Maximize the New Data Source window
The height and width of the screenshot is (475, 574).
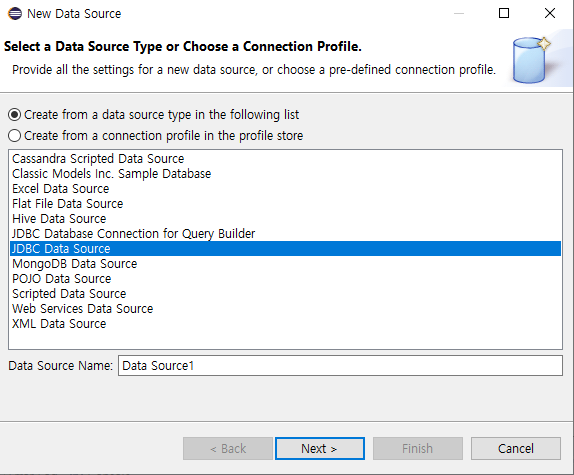pyautogui.click(x=504, y=14)
